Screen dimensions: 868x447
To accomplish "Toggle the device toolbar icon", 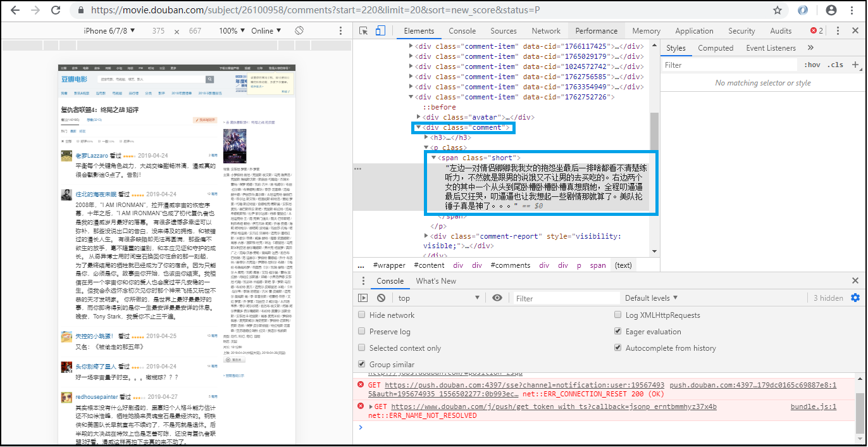I will tap(380, 30).
